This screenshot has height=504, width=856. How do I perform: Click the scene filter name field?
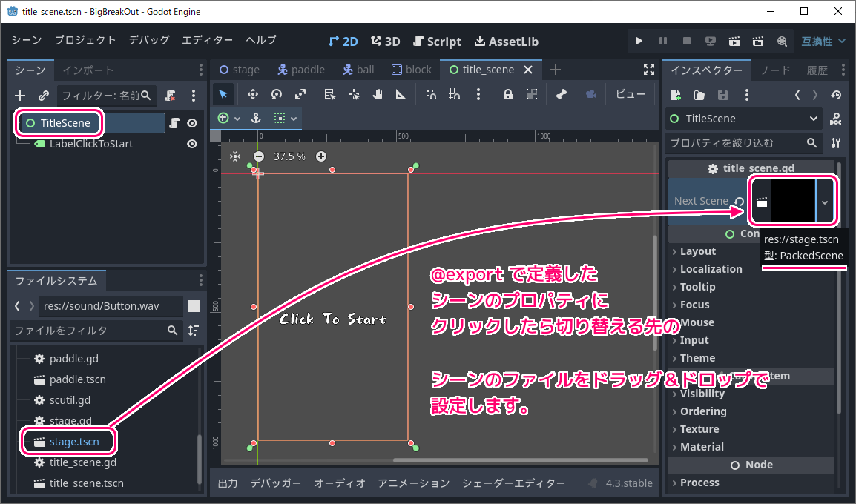pos(107,96)
